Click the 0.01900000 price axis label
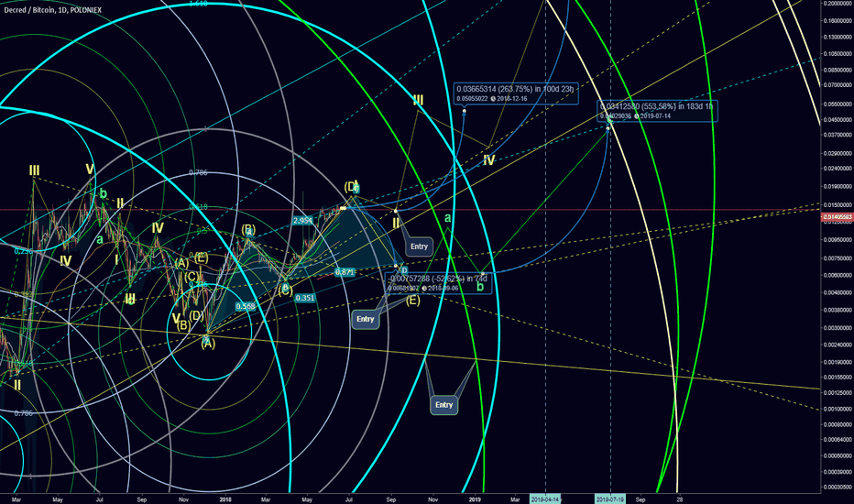This screenshot has height=504, width=854. (838, 186)
